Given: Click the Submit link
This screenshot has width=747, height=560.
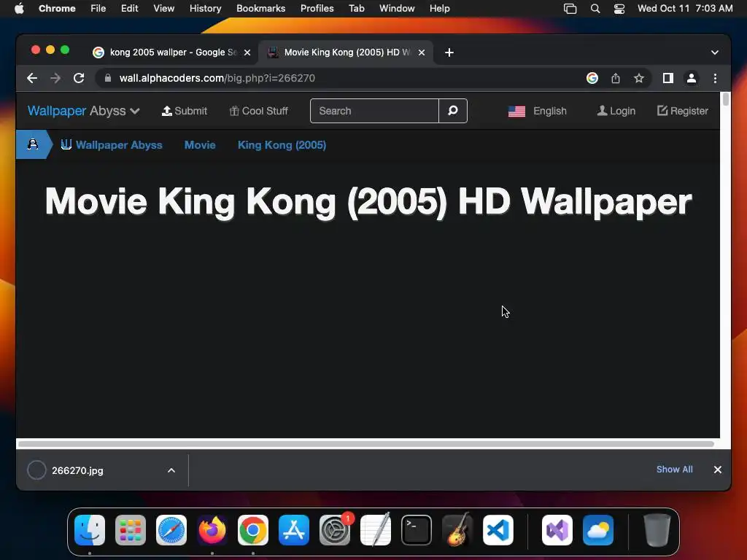Looking at the screenshot, I should (x=185, y=111).
